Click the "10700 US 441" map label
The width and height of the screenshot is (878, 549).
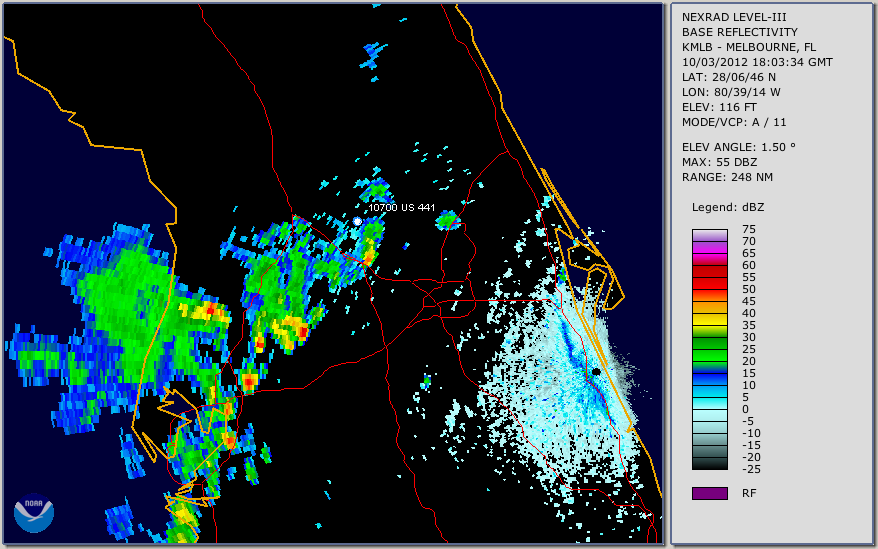pos(401,208)
